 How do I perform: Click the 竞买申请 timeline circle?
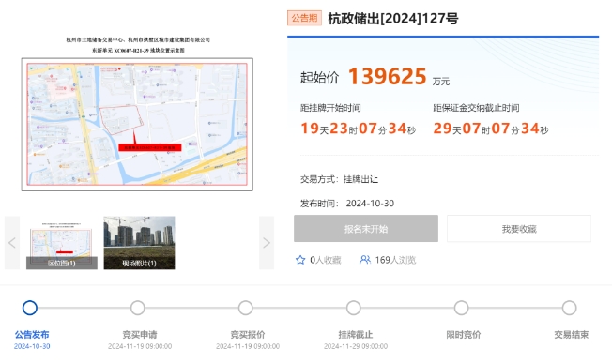tap(137, 308)
